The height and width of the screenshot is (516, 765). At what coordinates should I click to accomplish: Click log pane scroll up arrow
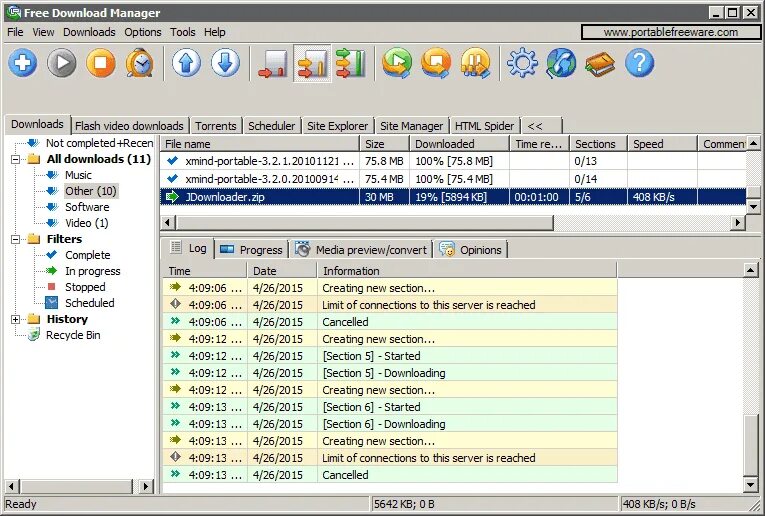[751, 270]
